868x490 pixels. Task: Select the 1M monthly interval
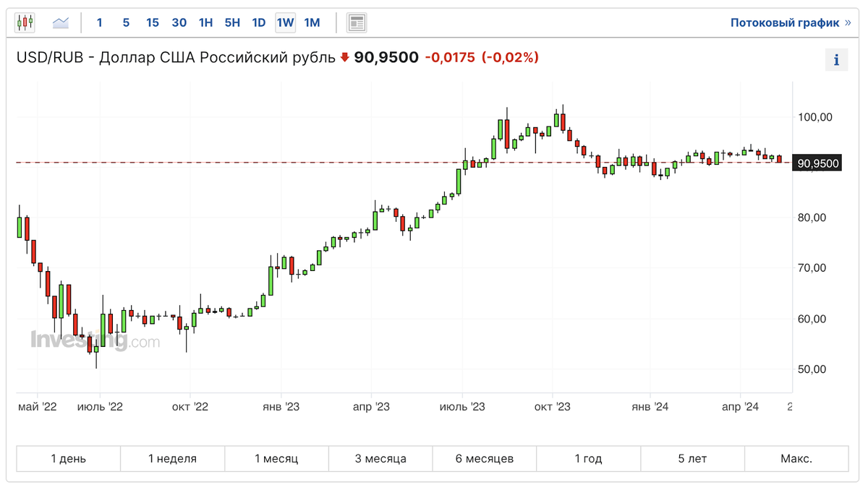pyautogui.click(x=312, y=22)
